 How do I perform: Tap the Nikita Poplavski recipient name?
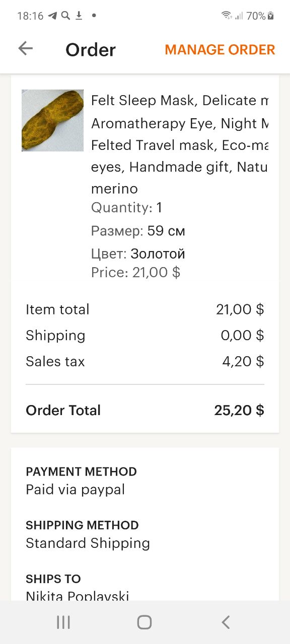tap(78, 595)
